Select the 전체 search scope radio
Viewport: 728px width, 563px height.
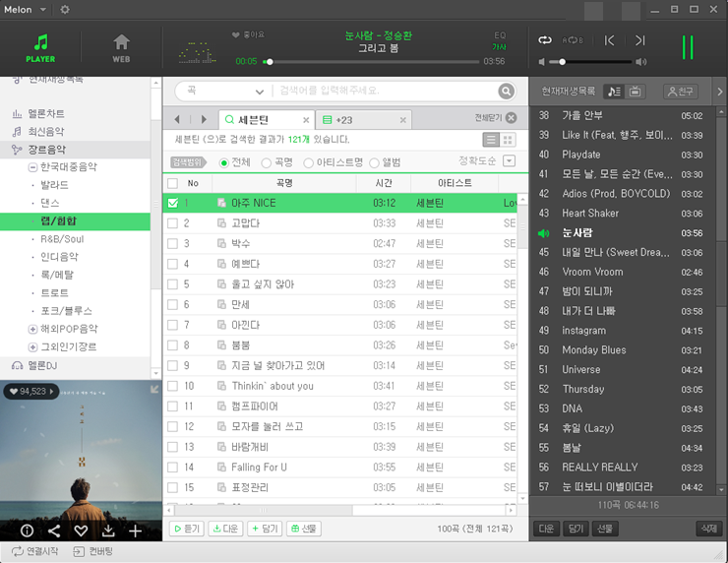223,162
